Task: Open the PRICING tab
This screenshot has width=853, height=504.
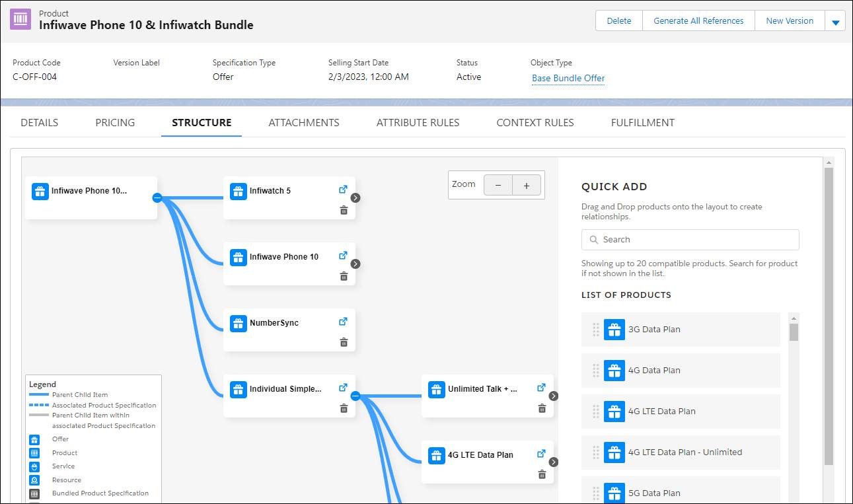Action: click(x=115, y=123)
